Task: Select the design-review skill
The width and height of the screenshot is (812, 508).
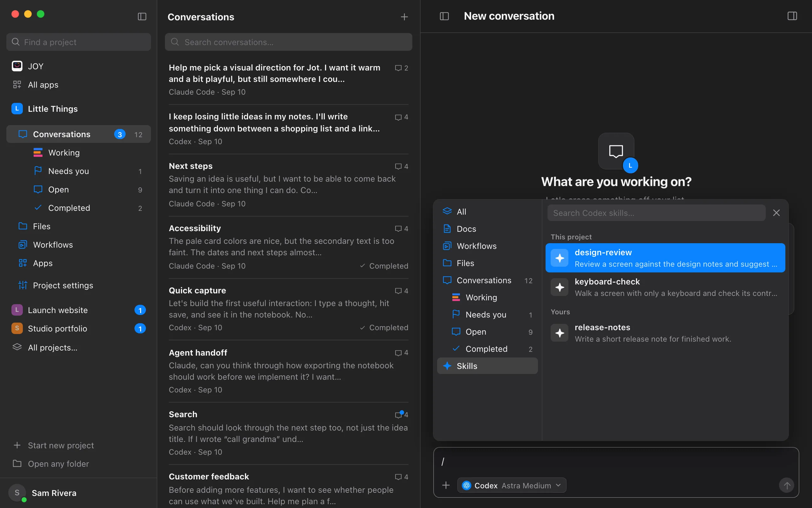Action: click(665, 258)
